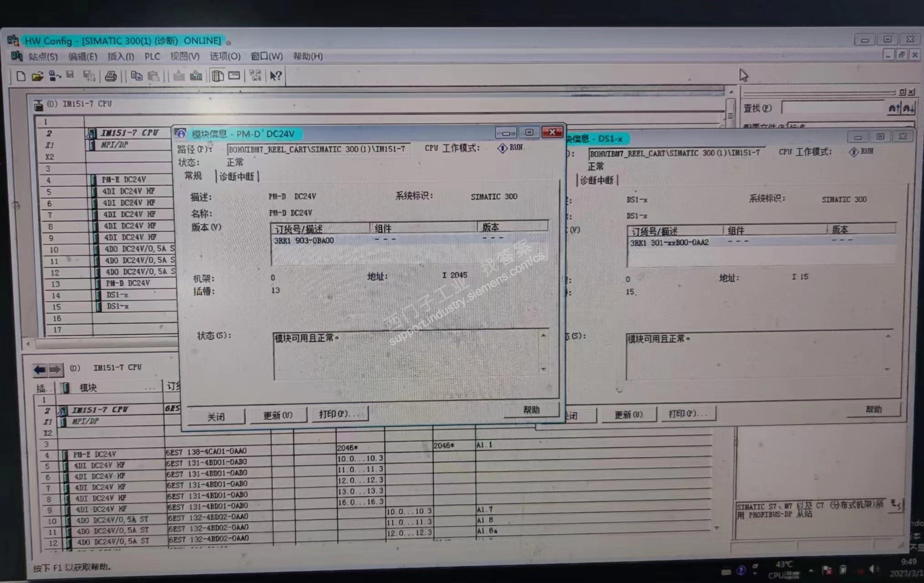Click the Copy icon in toolbar
The image size is (924, 583).
tap(136, 76)
